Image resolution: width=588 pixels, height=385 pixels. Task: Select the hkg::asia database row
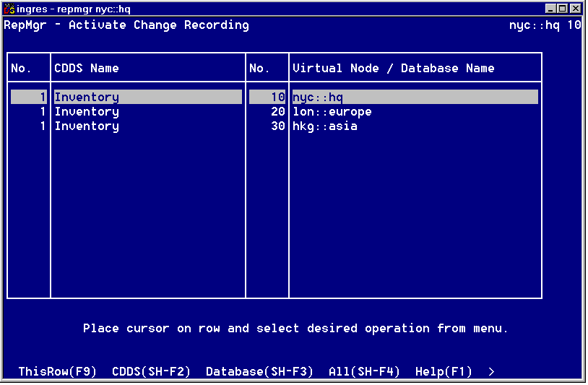(x=325, y=126)
